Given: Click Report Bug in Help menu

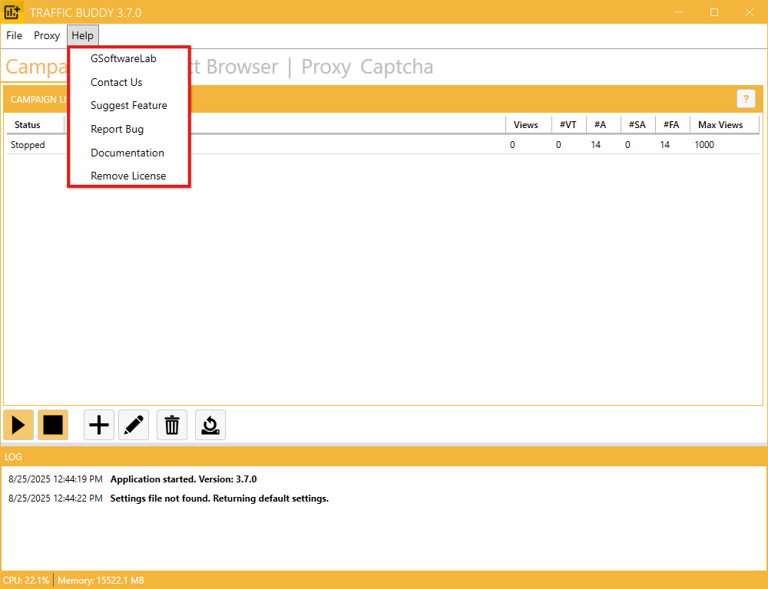Looking at the screenshot, I should pos(117,129).
